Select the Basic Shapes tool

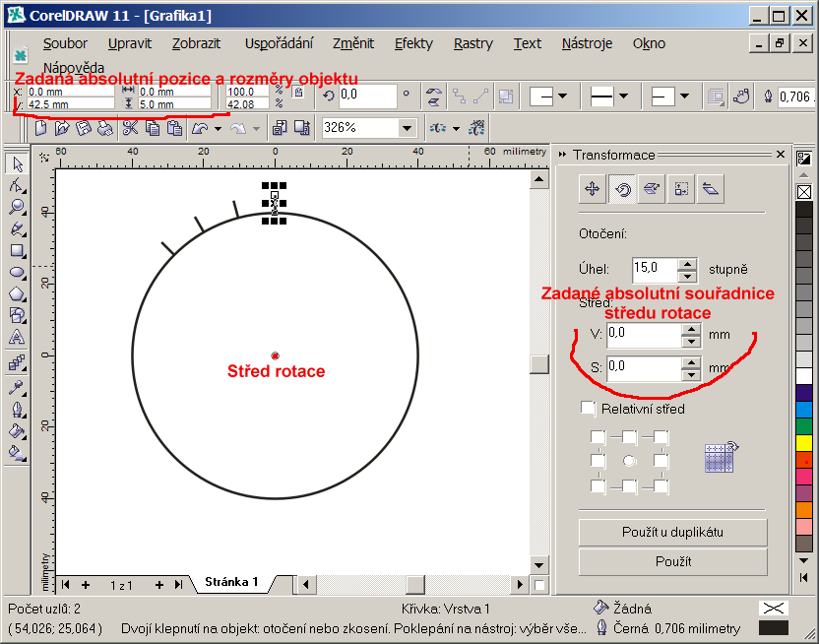tap(18, 315)
